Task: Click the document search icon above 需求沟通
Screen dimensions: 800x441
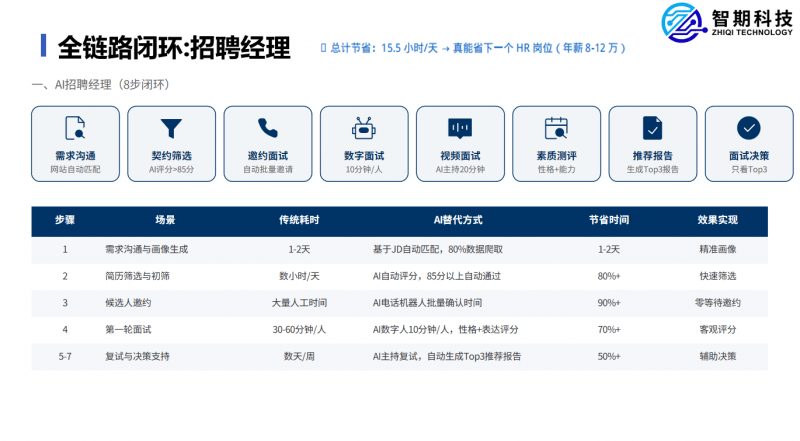Action: (x=75, y=128)
